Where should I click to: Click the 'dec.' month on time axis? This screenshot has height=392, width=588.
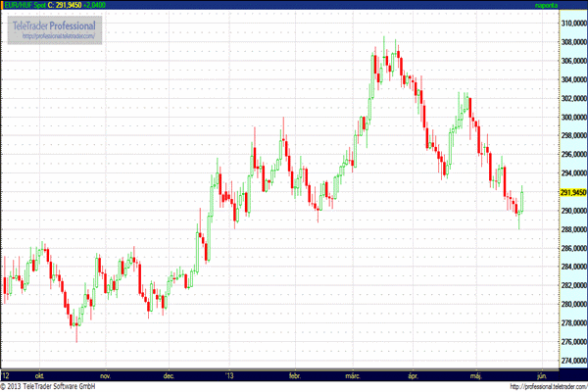coord(169,375)
